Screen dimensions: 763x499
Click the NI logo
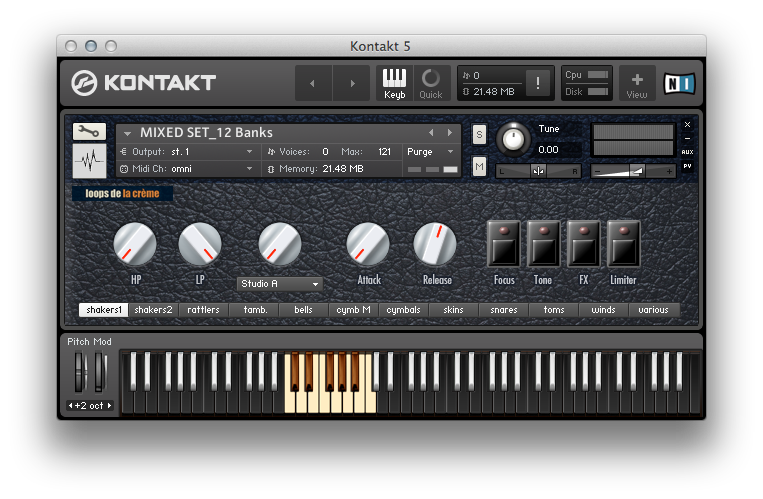pyautogui.click(x=679, y=84)
